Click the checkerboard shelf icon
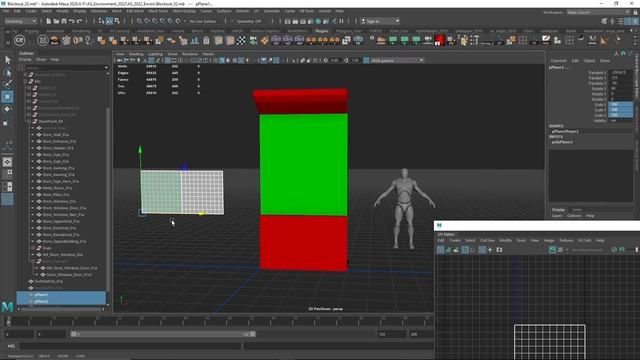Image resolution: width=640 pixels, height=360 pixels. click(x=241, y=40)
